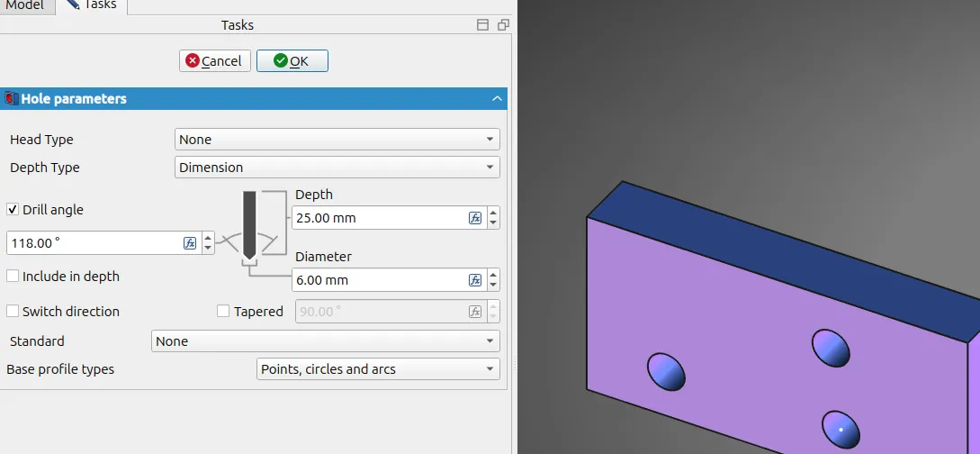Decrease Depth with down arrow
The image size is (980, 454).
tap(493, 222)
